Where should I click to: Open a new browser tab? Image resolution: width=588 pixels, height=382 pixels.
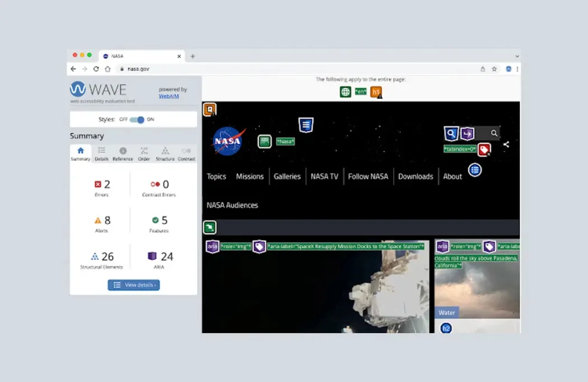click(x=193, y=56)
